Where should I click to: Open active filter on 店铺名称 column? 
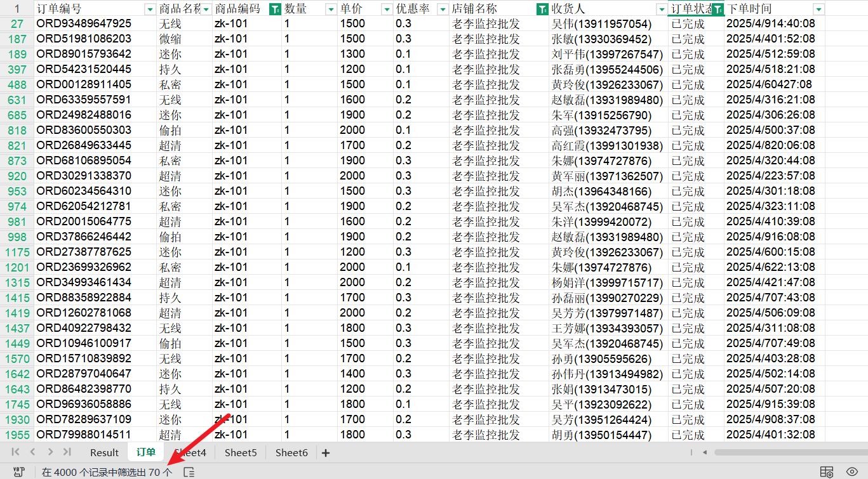(x=542, y=9)
